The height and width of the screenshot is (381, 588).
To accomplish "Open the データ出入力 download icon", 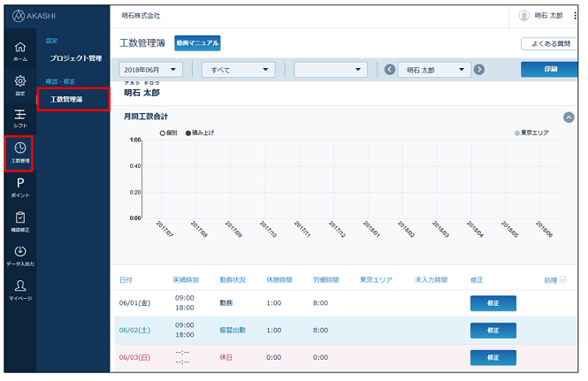I will [19, 255].
